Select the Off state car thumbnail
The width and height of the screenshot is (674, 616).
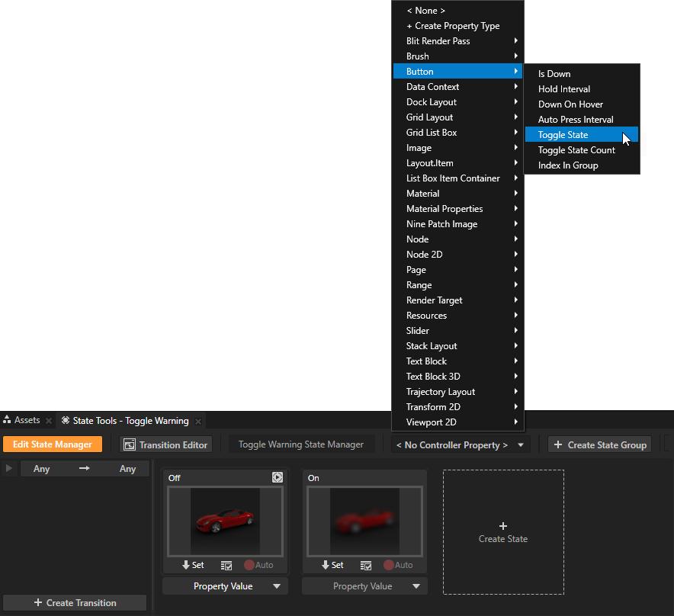pos(225,521)
